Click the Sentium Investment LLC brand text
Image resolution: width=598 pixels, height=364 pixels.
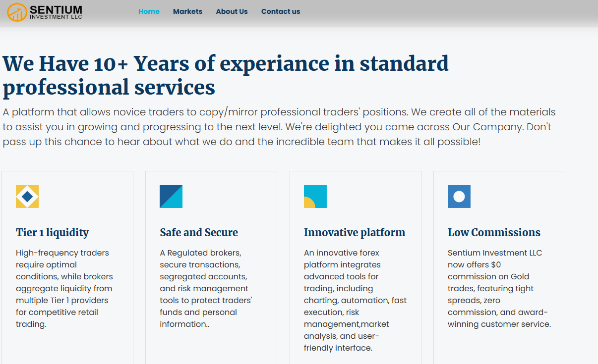click(56, 12)
